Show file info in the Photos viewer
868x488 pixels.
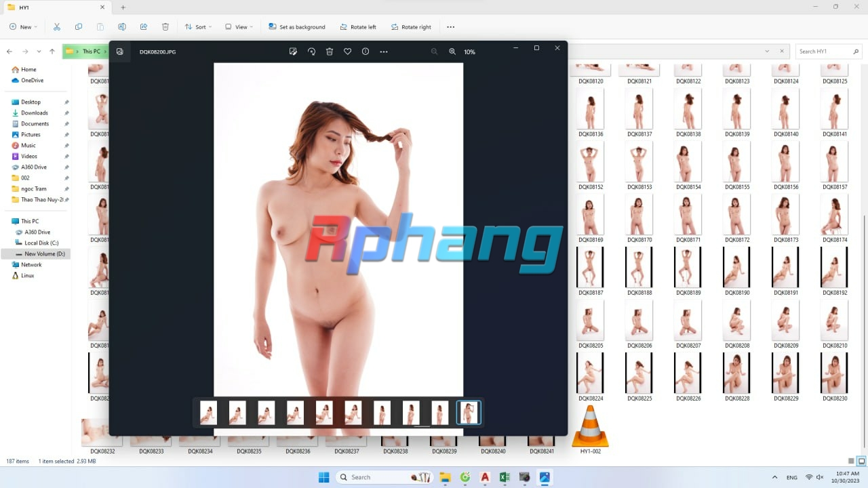pos(366,52)
